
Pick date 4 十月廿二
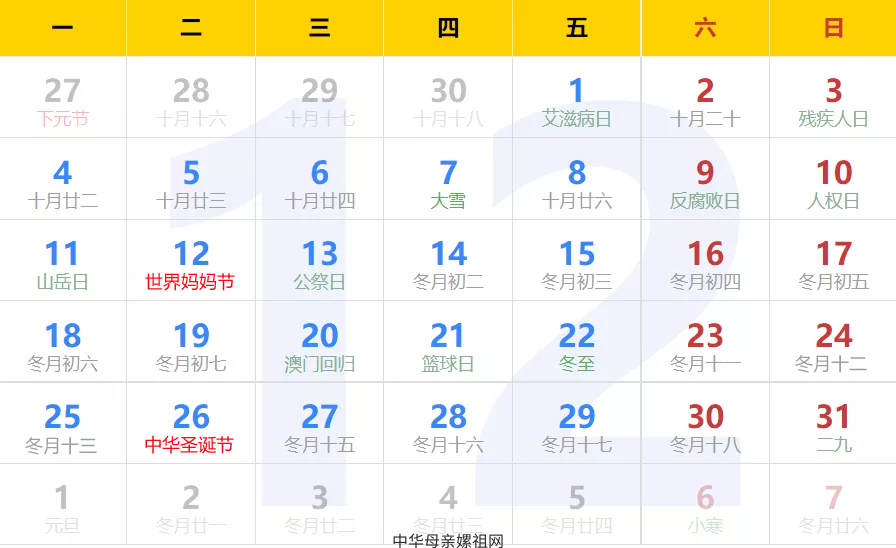point(63,179)
